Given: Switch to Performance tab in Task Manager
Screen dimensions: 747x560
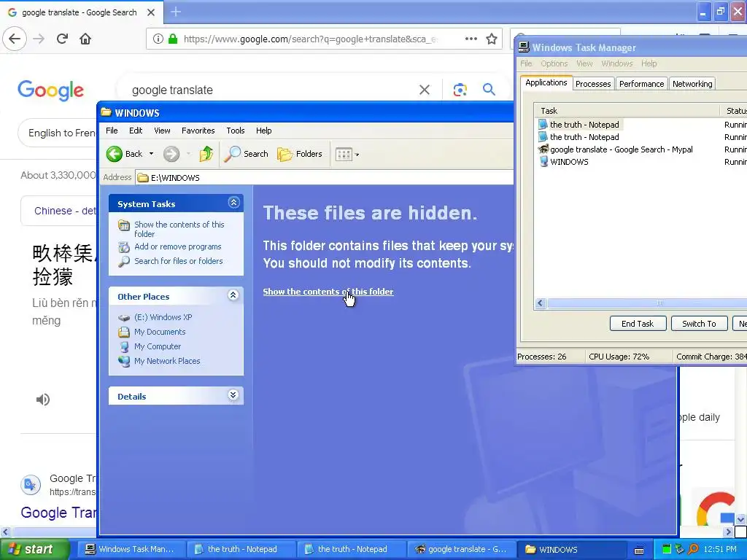Looking at the screenshot, I should 641,84.
